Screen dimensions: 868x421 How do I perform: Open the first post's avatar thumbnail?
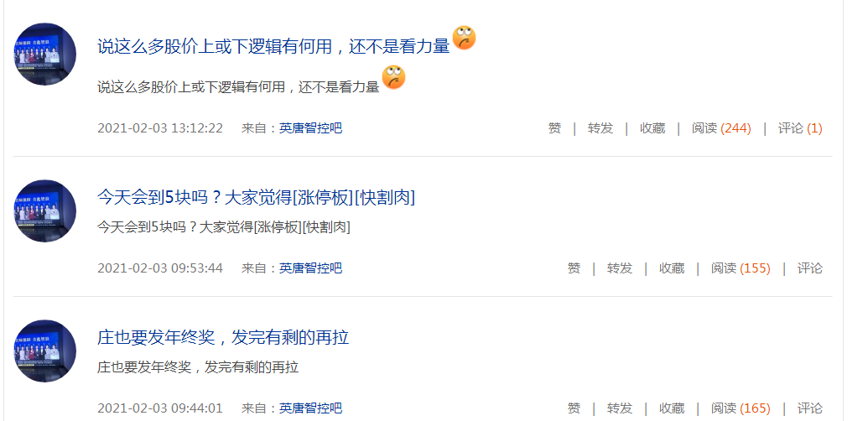point(44,55)
